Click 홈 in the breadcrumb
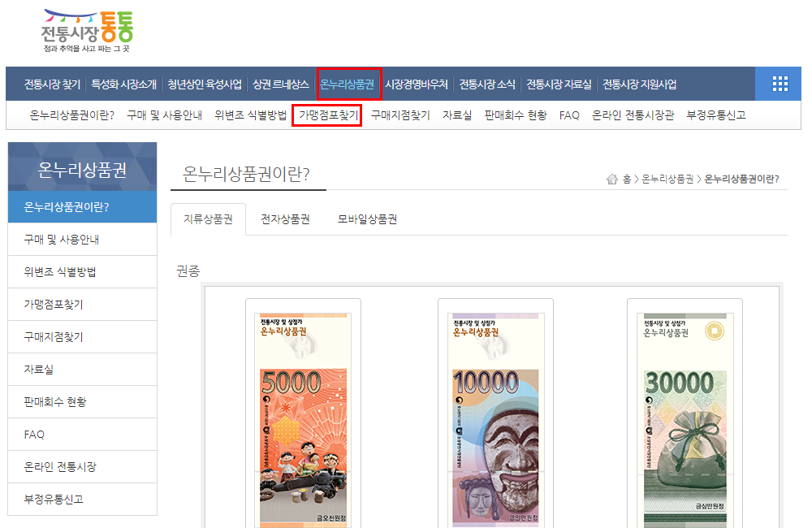 627,180
